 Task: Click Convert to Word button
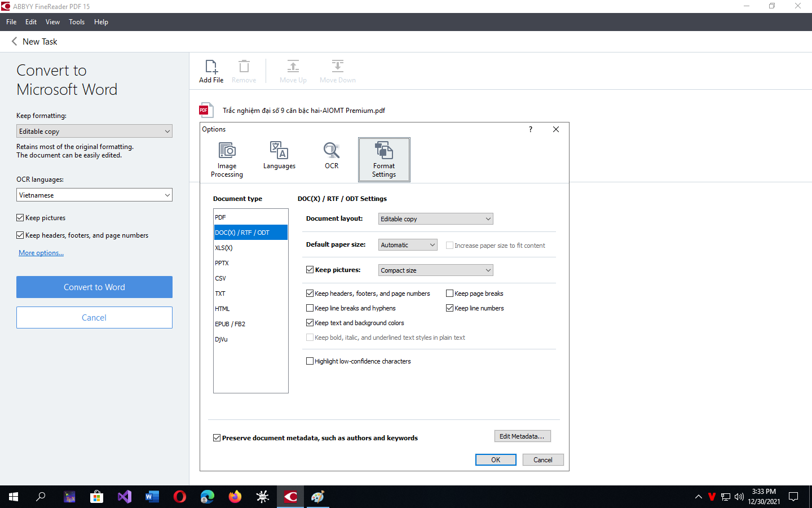pos(94,287)
